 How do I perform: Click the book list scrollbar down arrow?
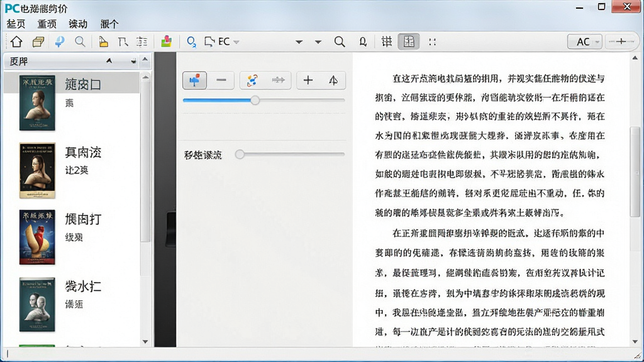(145, 341)
